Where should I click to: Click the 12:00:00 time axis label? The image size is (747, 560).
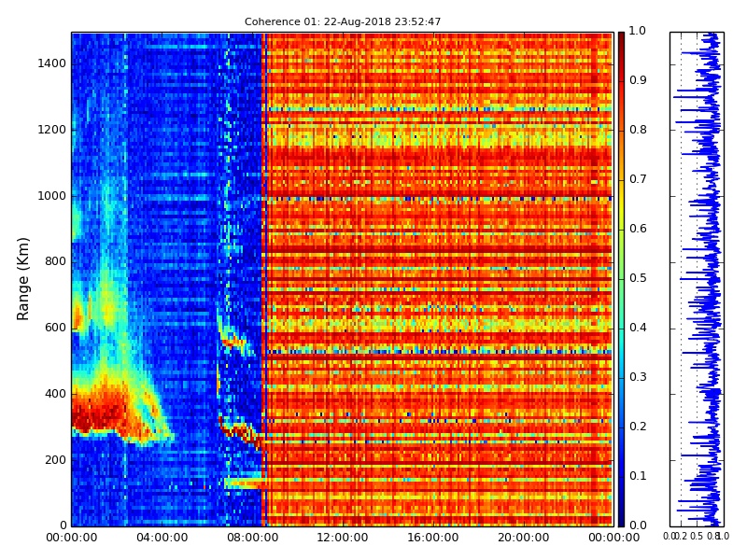tap(343, 538)
